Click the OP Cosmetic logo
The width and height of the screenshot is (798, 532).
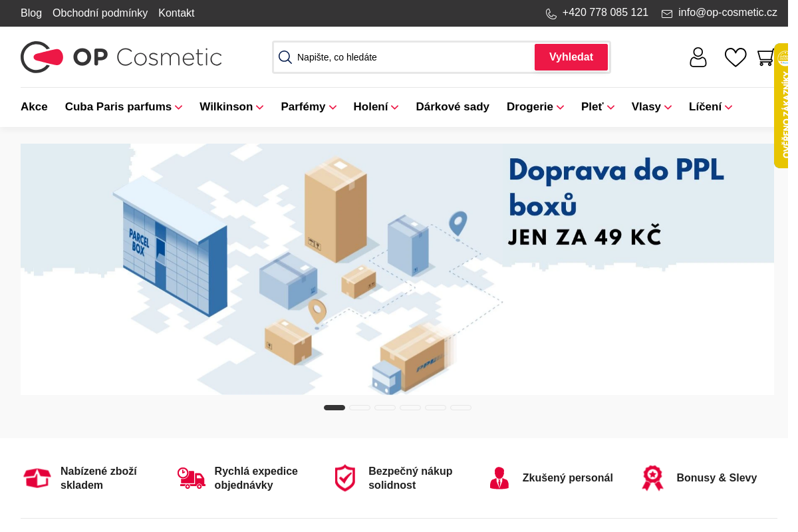(x=121, y=57)
